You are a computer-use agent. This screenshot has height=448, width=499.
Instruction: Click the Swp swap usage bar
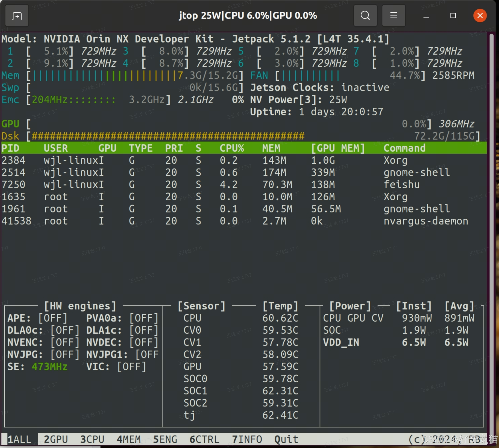[135, 87]
